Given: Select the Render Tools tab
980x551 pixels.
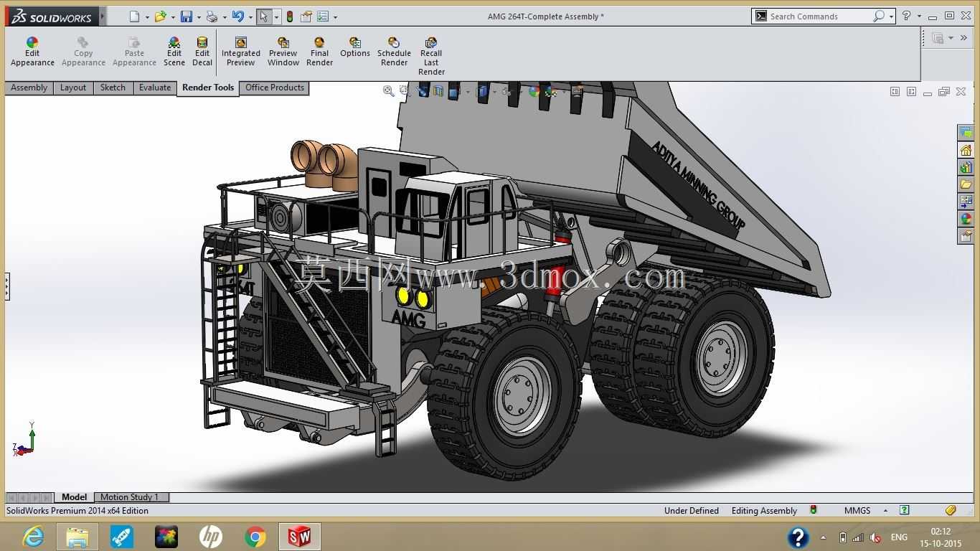Looking at the screenshot, I should pos(208,88).
